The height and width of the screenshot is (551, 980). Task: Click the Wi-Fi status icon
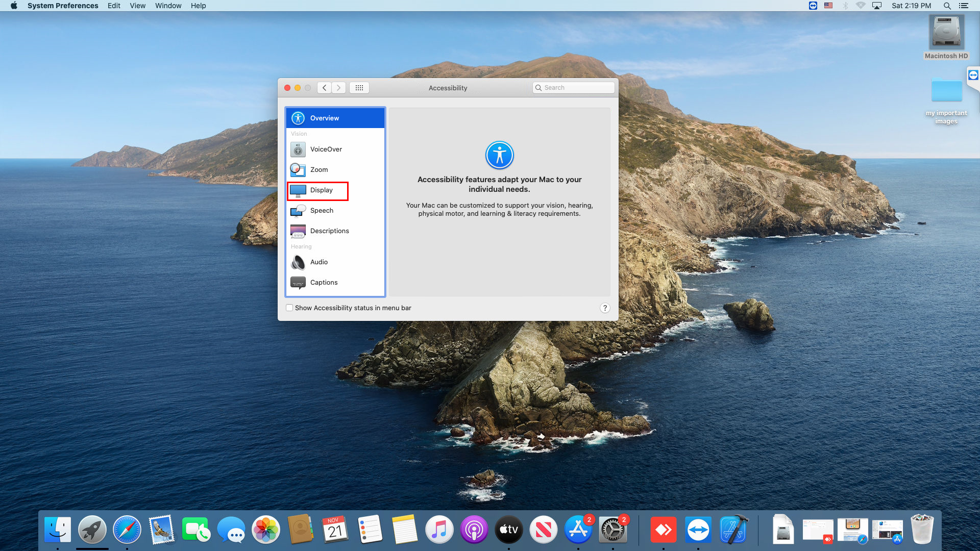(x=861, y=6)
